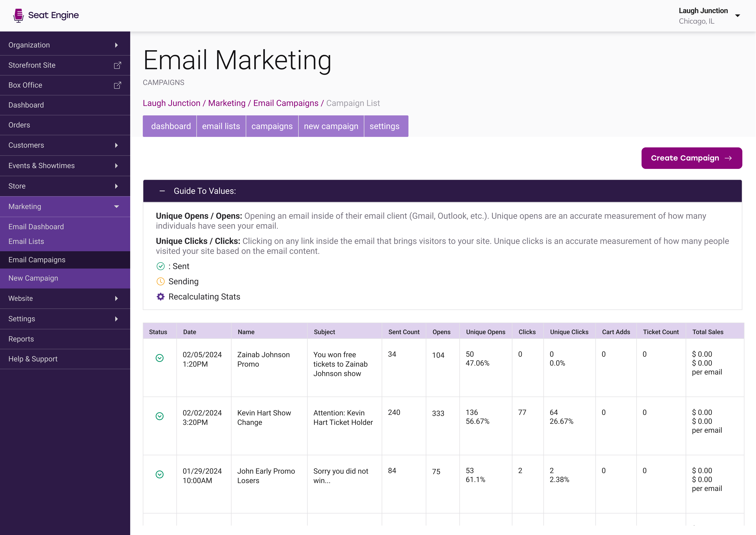Image resolution: width=756 pixels, height=535 pixels.
Task: Open the Laugh Junction venue dropdown
Action: coord(737,15)
